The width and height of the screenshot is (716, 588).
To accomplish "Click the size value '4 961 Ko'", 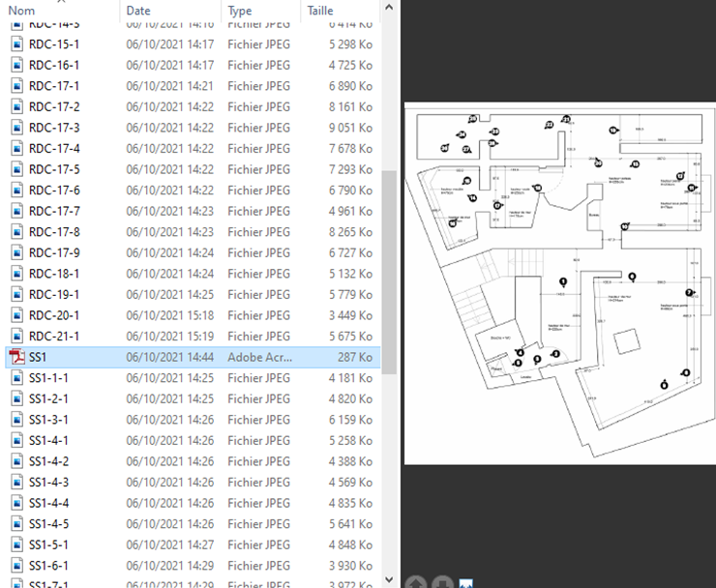I will click(350, 211).
